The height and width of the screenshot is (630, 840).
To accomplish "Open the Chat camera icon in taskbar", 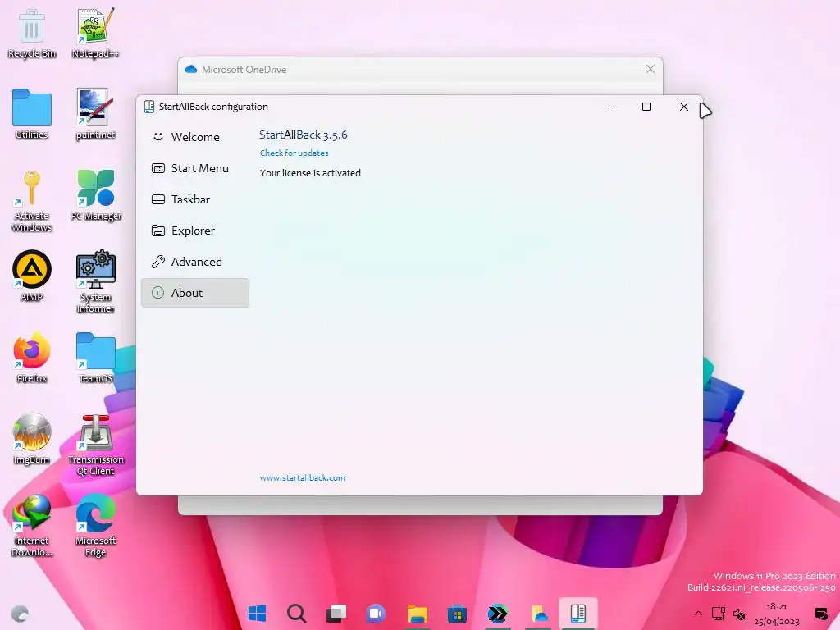I will click(x=376, y=613).
